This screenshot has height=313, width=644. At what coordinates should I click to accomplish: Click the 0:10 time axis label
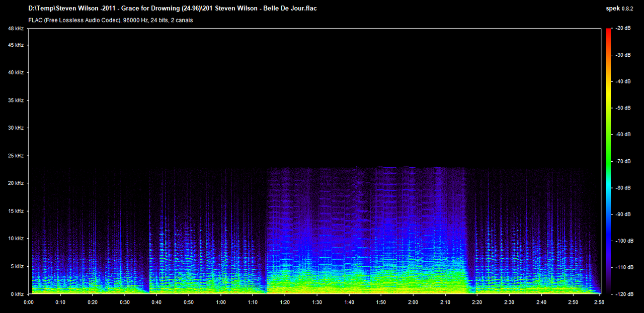click(x=60, y=302)
